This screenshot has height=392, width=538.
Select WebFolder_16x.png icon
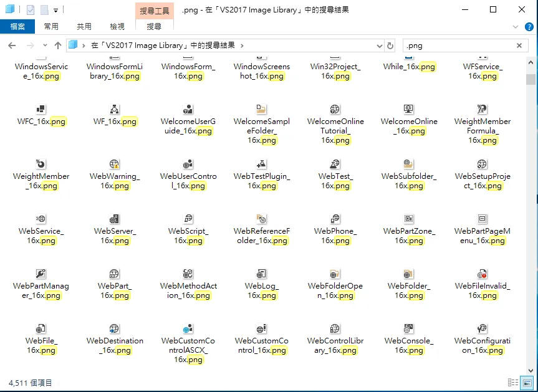click(x=409, y=274)
